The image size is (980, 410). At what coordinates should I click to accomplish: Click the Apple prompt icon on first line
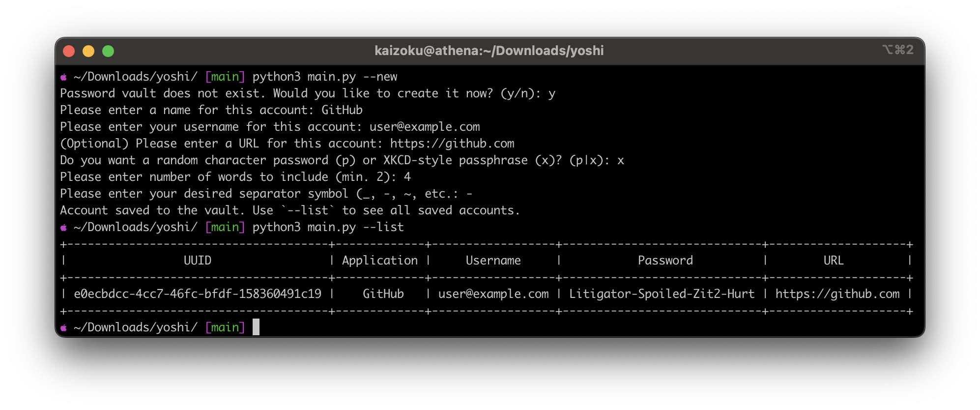tap(64, 77)
